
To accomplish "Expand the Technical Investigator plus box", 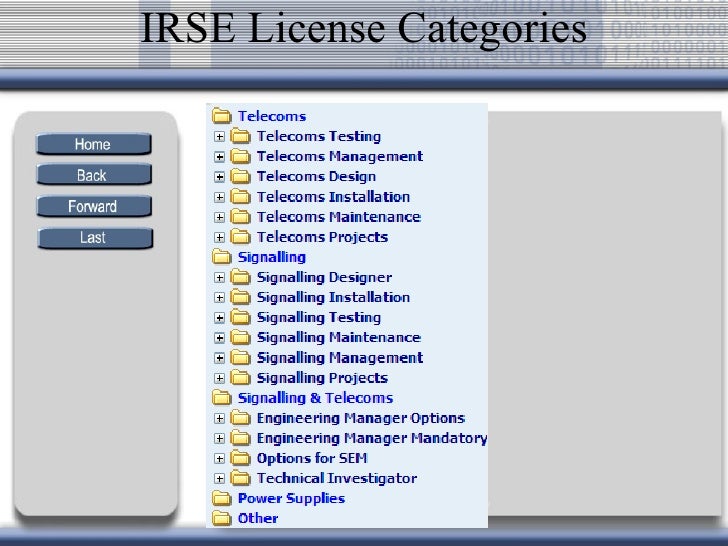I will (x=219, y=479).
